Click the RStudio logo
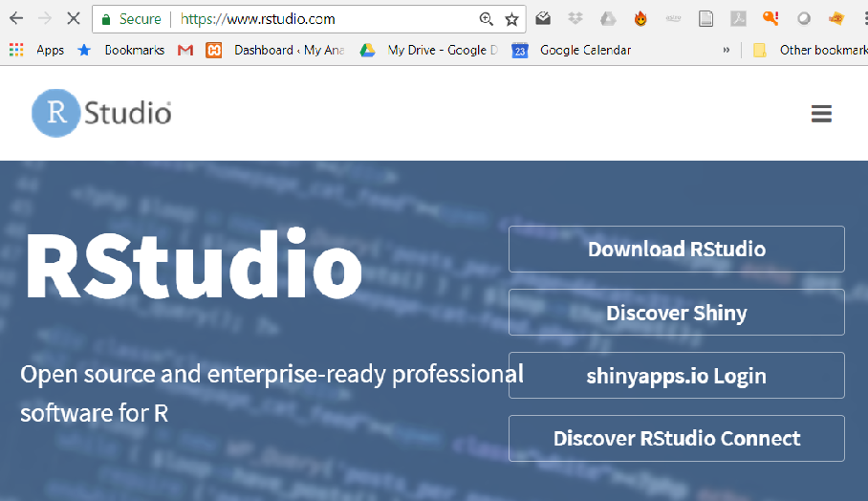This screenshot has width=868, height=501. click(x=102, y=114)
